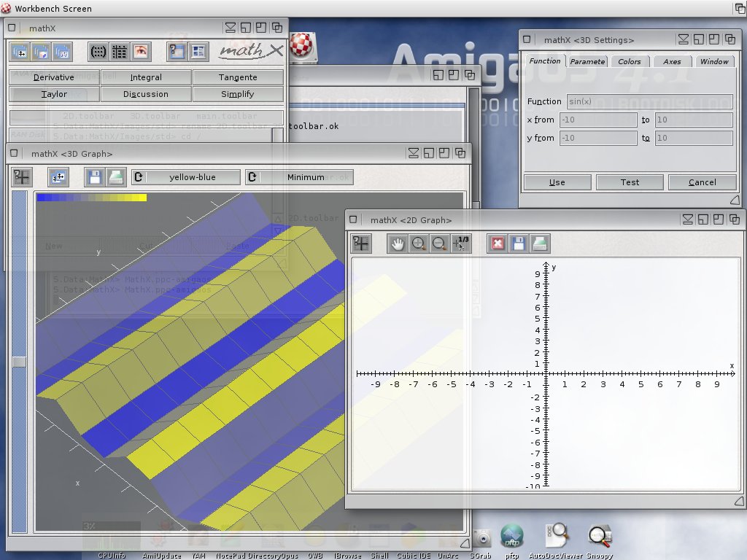The image size is (747, 560).
Task: Click the settings layout icon in mathX toolbar
Action: pos(198,52)
